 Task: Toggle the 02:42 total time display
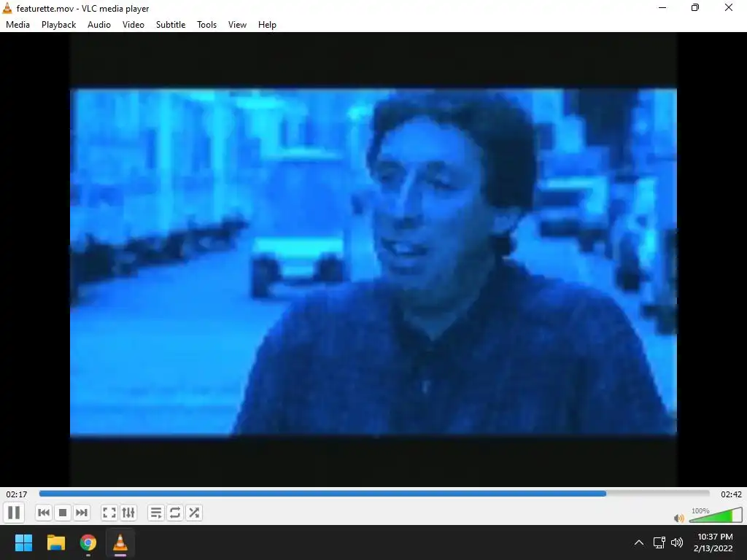click(731, 494)
